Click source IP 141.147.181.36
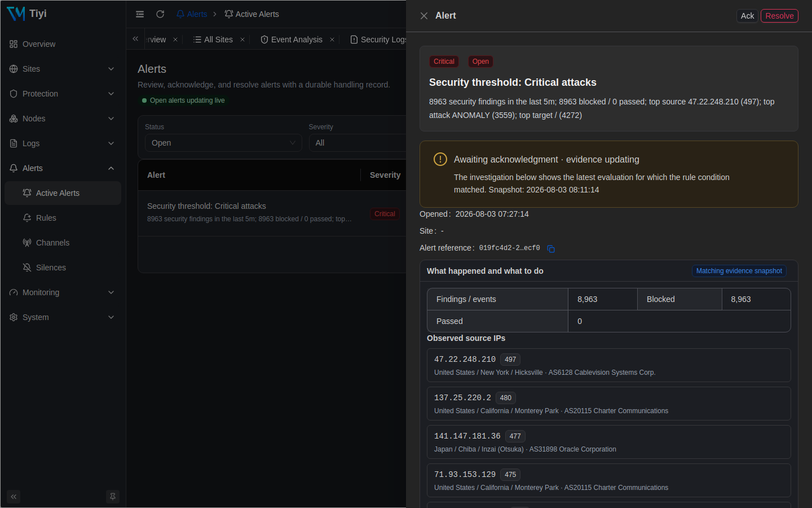This screenshot has height=508, width=812. 467,436
